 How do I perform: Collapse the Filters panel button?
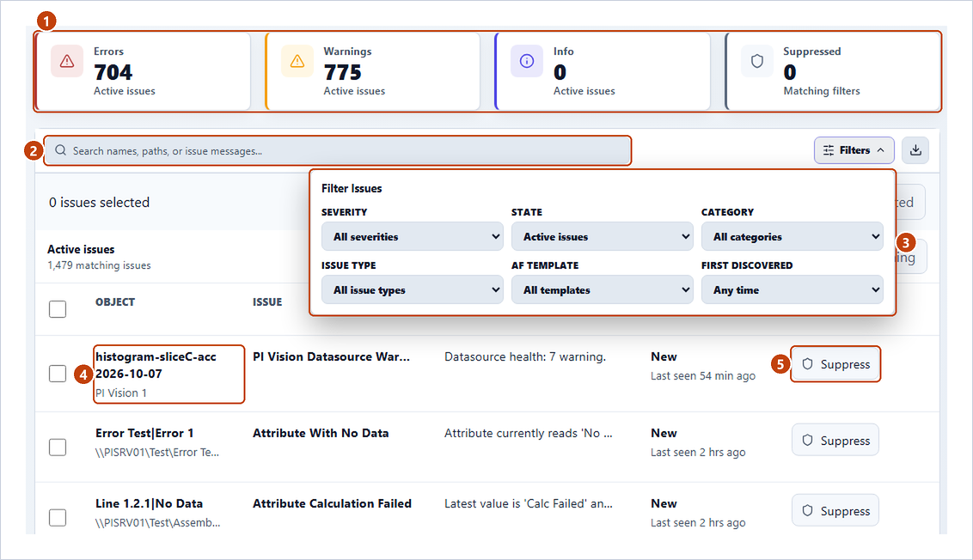854,150
